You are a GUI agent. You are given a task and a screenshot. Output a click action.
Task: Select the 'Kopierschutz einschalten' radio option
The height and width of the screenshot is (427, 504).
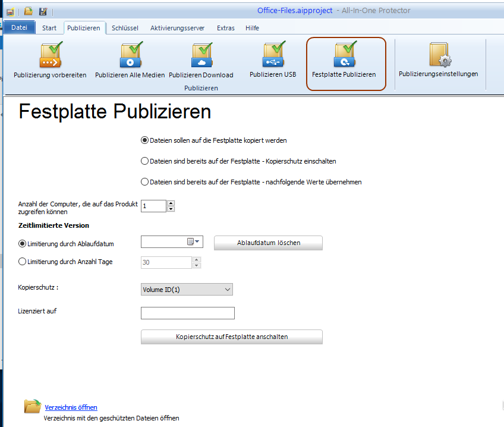pyautogui.click(x=144, y=161)
